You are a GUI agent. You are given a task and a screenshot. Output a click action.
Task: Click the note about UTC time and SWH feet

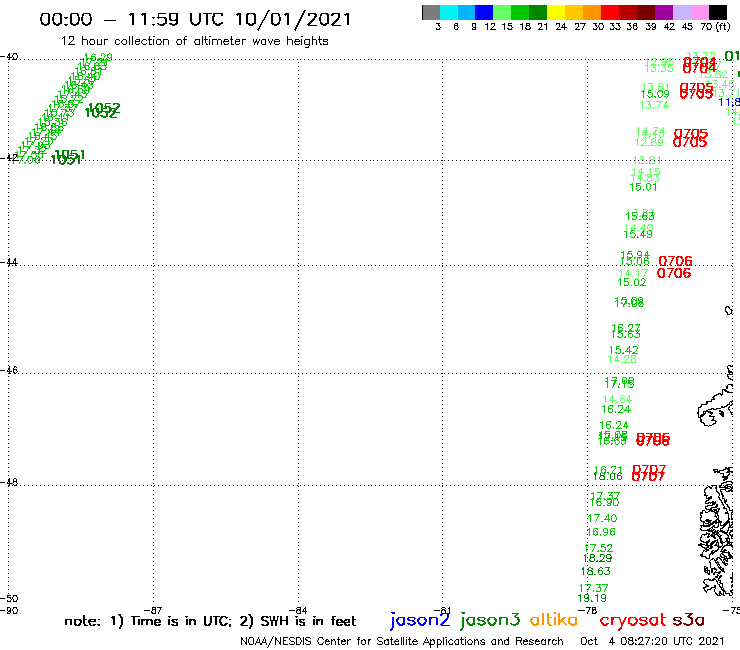tap(210, 621)
